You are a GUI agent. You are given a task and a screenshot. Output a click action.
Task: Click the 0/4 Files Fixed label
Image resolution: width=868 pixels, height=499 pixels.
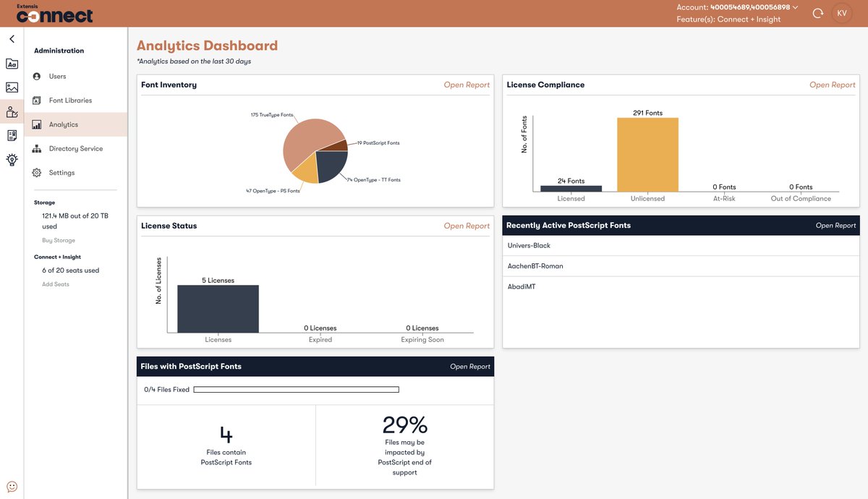(x=166, y=390)
